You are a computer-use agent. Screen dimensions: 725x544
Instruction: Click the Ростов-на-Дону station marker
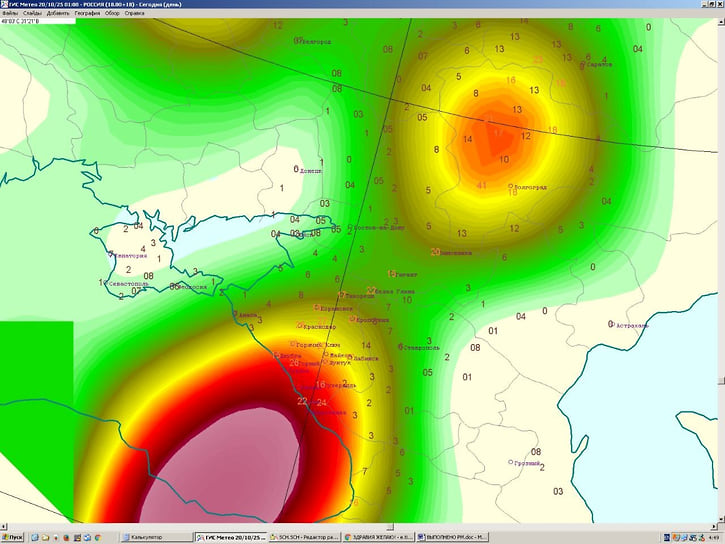tap(349, 227)
